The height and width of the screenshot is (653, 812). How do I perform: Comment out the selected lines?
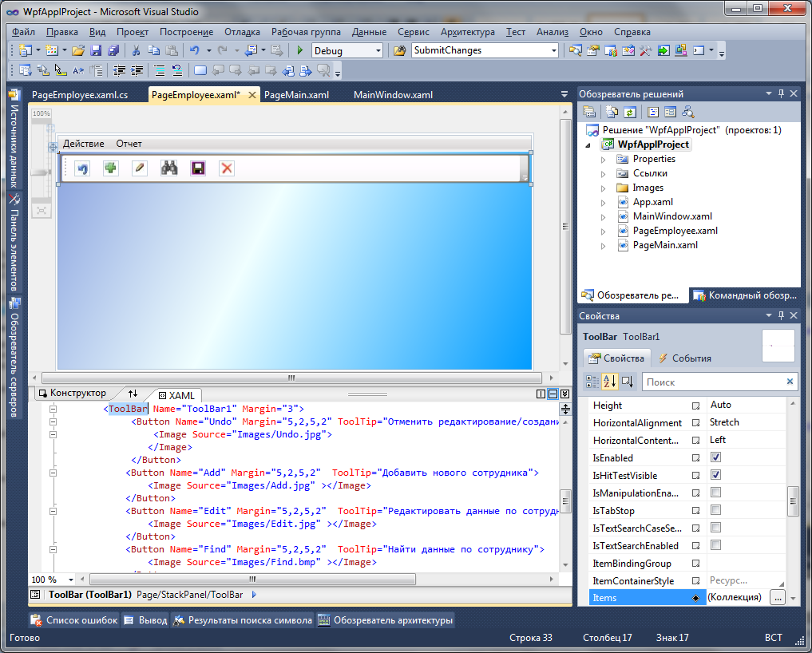[x=160, y=70]
